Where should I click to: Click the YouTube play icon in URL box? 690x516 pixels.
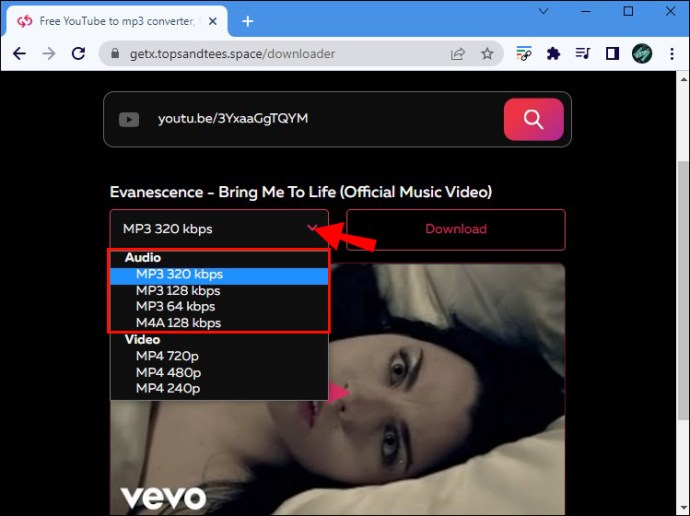click(129, 119)
